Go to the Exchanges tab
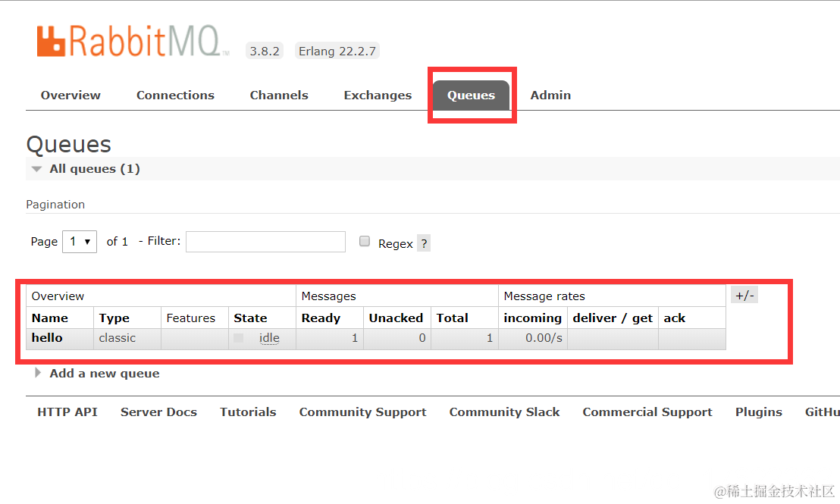This screenshot has height=504, width=840. [x=378, y=95]
